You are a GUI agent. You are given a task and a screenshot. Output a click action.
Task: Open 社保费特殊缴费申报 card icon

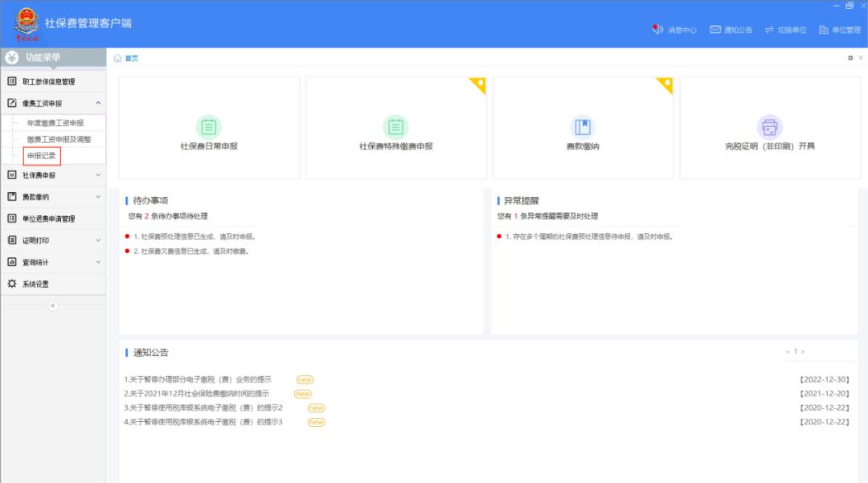coord(395,127)
